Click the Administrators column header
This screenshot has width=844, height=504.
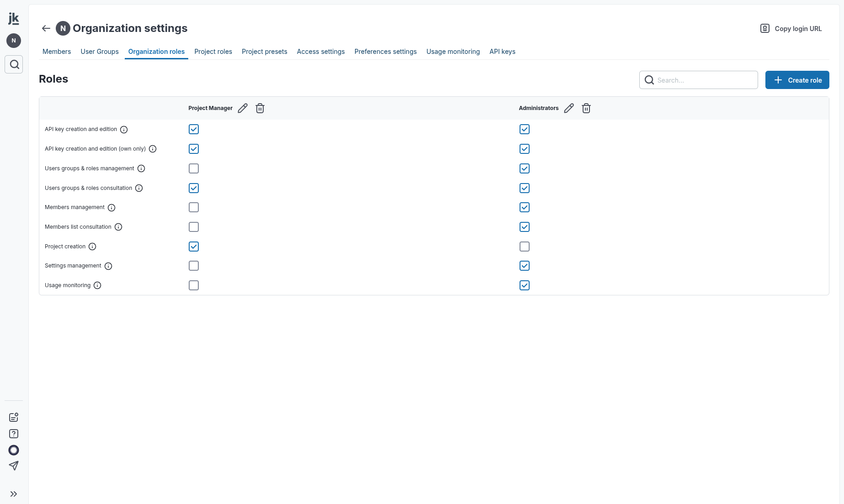[539, 108]
